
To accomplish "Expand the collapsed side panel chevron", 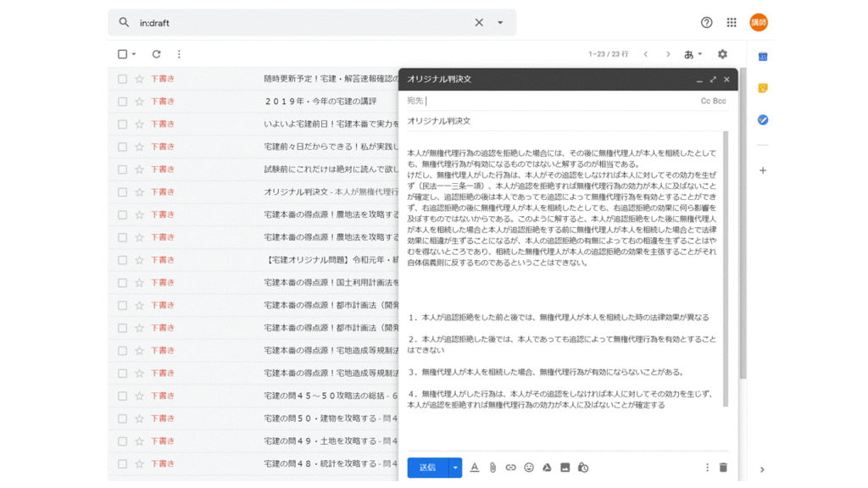I will (762, 469).
